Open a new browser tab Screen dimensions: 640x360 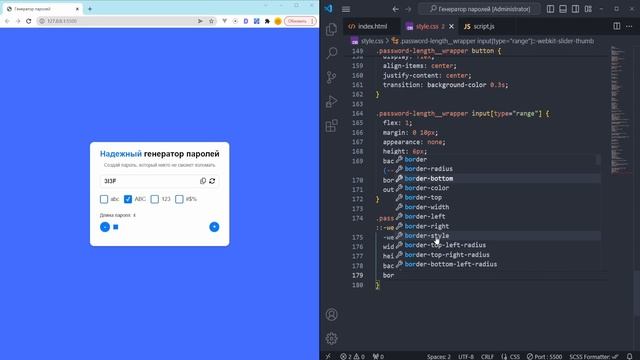[90, 9]
